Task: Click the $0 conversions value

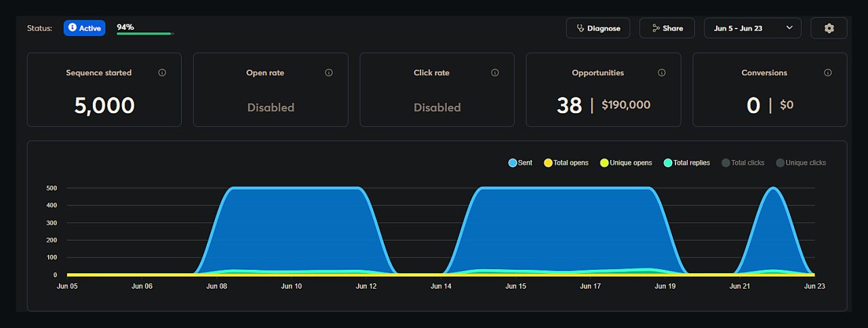Action: [x=787, y=105]
